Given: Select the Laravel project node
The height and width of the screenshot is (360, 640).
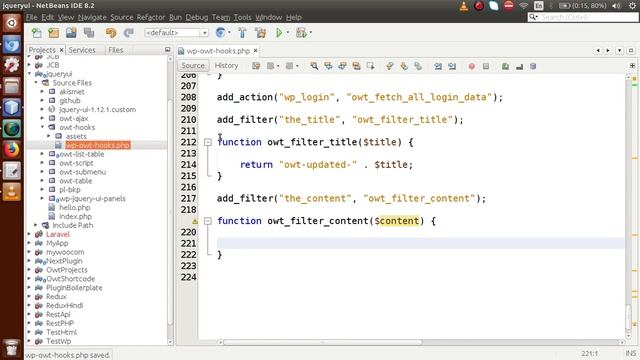Looking at the screenshot, I should 58,234.
